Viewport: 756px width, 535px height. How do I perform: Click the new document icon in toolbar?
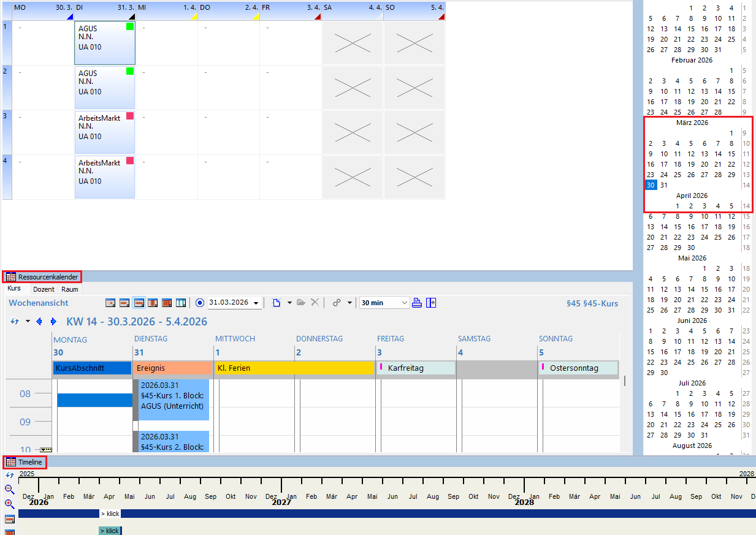(x=277, y=303)
